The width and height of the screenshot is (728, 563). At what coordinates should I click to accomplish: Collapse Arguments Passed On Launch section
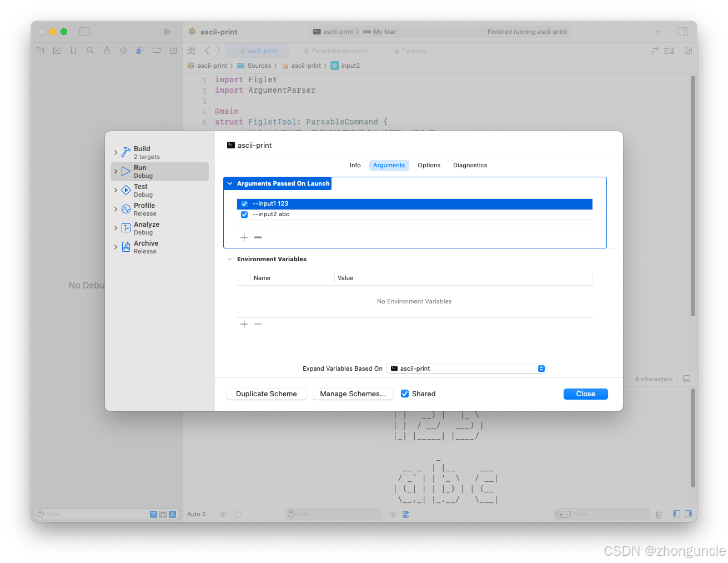tap(229, 183)
